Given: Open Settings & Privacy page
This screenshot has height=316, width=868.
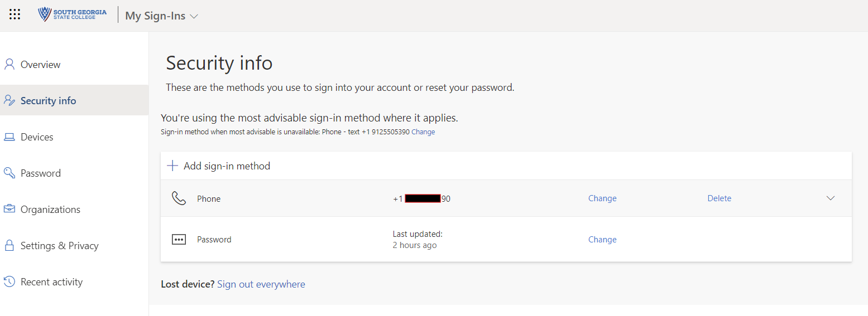Looking at the screenshot, I should pos(59,246).
